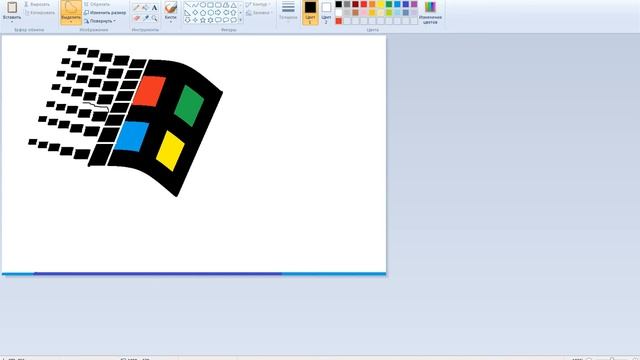640x360 pixels.
Task: Choose the Cloud callout shape
Action: coord(233,20)
